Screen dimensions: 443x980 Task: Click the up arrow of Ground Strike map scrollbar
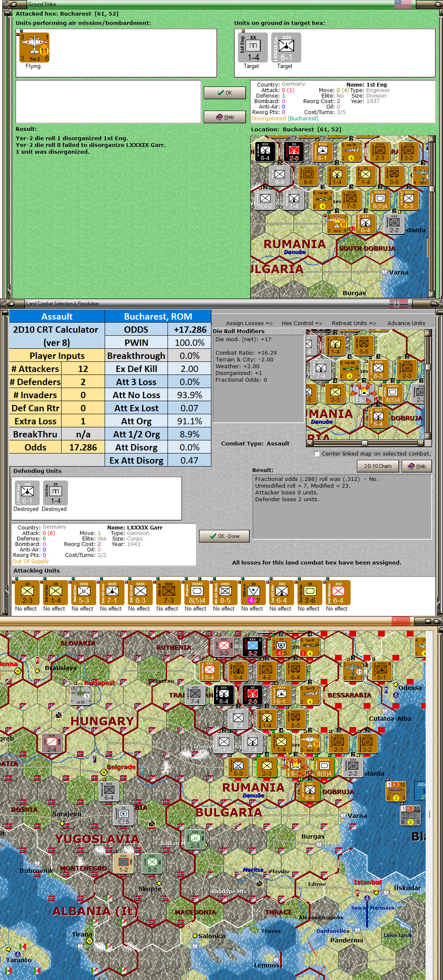(431, 139)
